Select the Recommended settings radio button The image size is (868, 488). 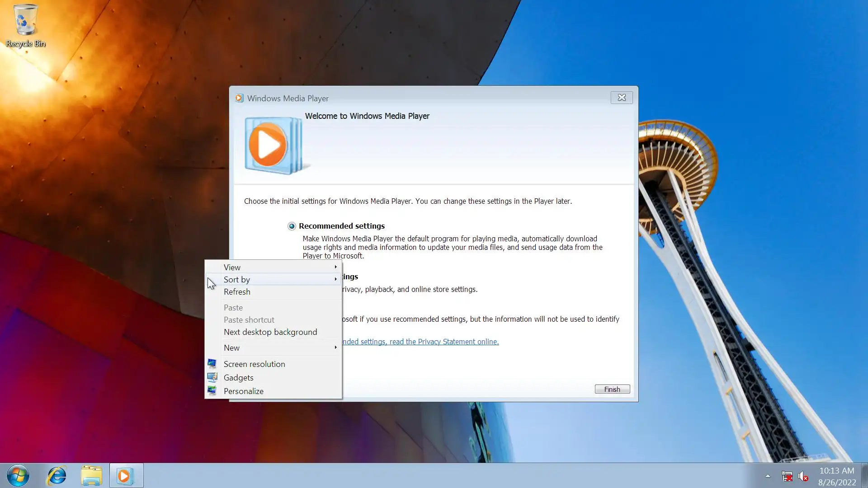click(292, 226)
